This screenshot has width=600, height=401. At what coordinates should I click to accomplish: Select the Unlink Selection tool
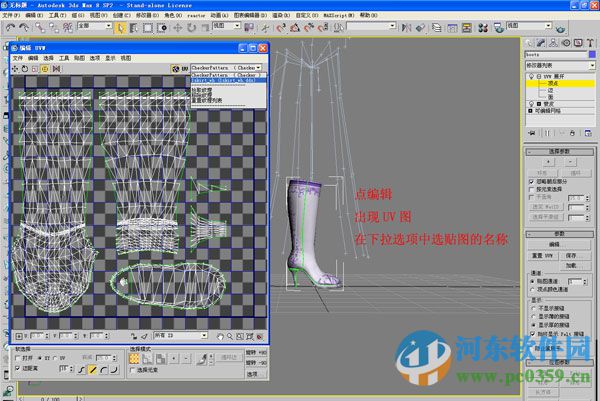(x=54, y=28)
